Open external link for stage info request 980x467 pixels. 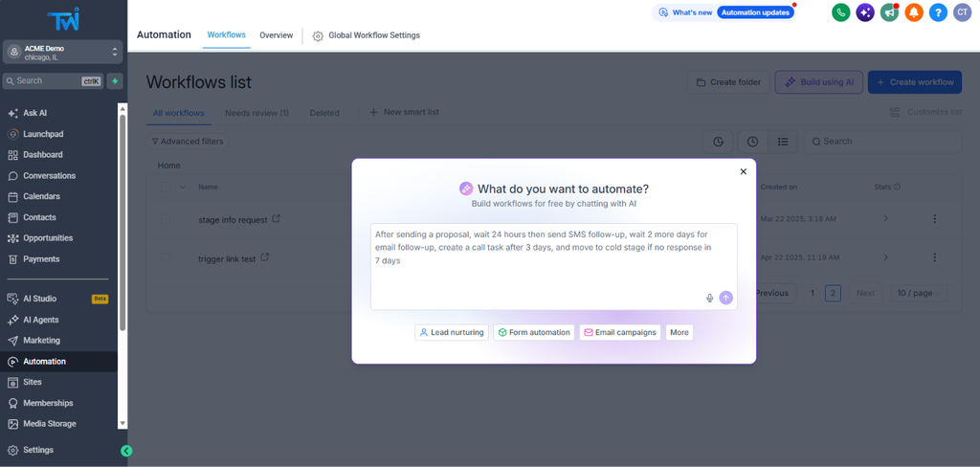(x=277, y=219)
